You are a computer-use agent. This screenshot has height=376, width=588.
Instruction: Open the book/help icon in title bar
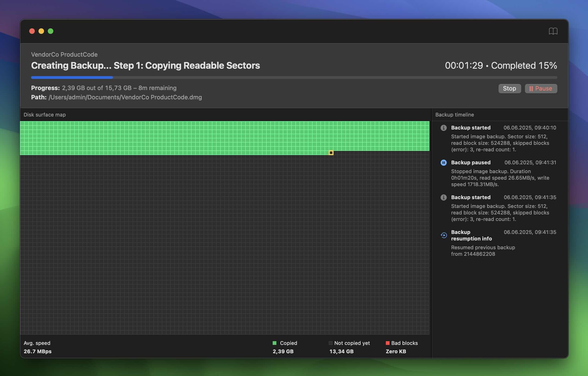coord(553,31)
